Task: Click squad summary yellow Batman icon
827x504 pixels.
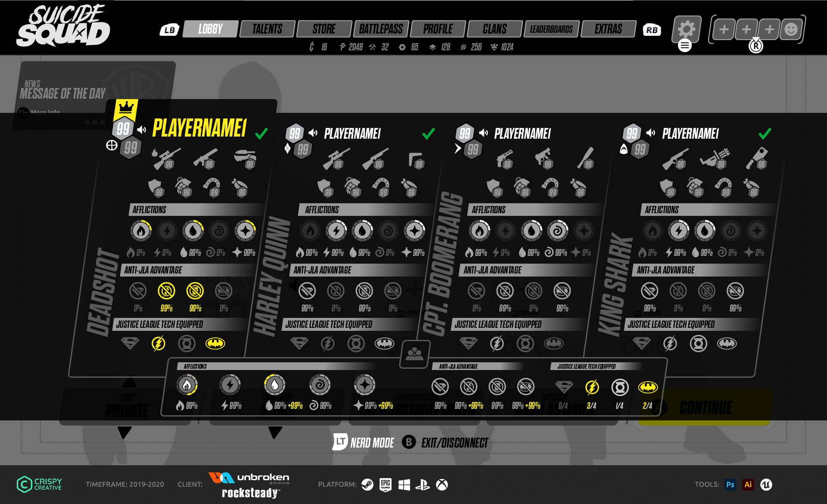Action: coord(648,387)
